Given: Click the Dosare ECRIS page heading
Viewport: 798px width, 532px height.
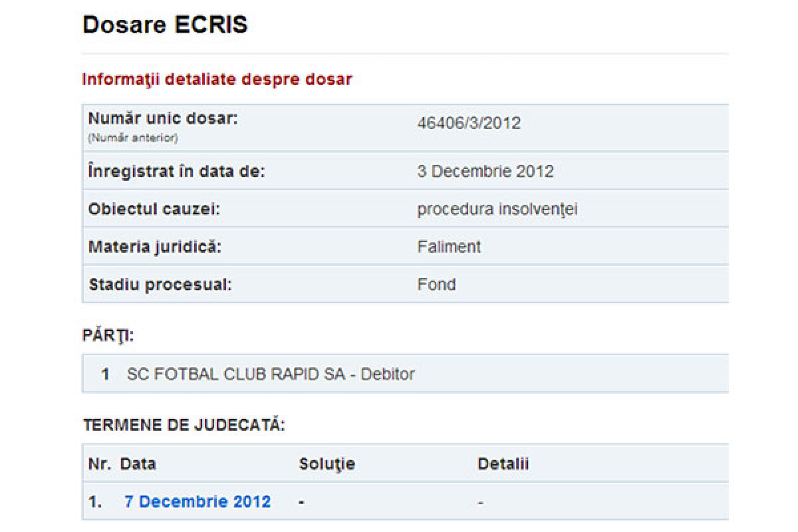Looking at the screenshot, I should tap(165, 25).
